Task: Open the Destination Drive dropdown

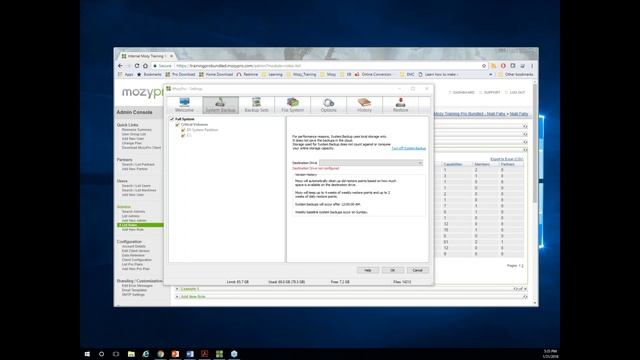Action: (371, 162)
